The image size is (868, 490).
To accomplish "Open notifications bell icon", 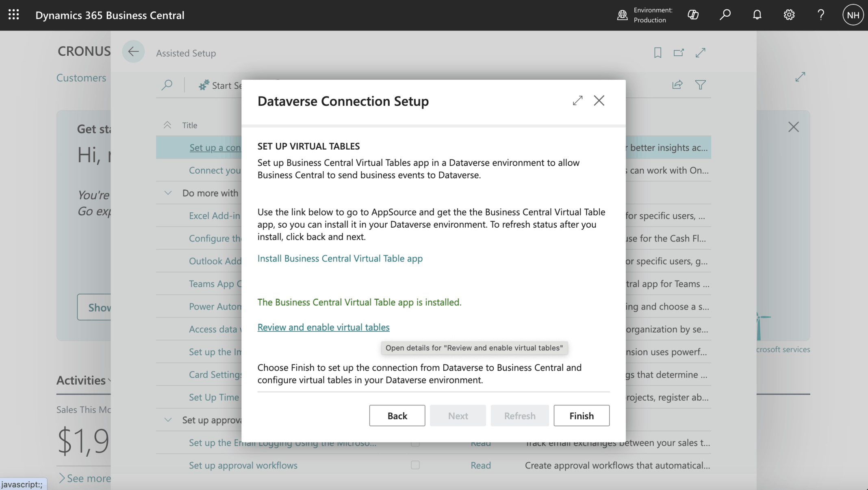I will click(757, 15).
